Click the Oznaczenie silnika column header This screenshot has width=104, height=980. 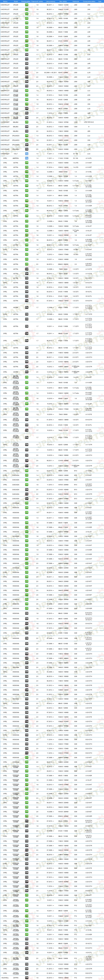[x=89, y=1]
